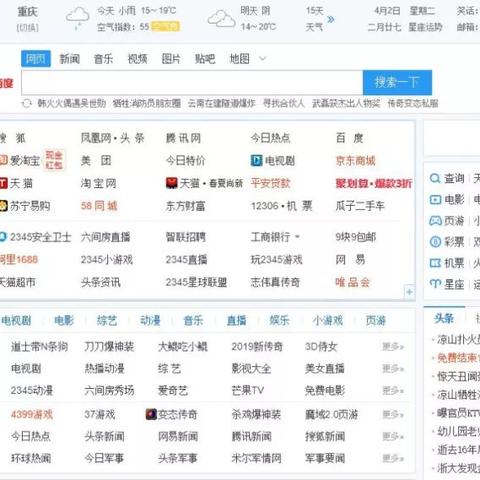Select the 地图 search tab
The image size is (480, 480).
(x=239, y=59)
